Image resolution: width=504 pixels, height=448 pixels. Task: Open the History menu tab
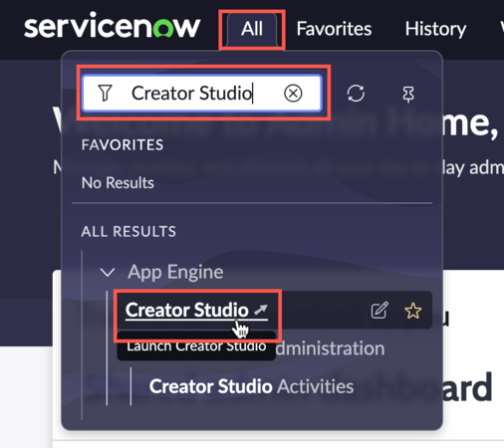pyautogui.click(x=435, y=29)
